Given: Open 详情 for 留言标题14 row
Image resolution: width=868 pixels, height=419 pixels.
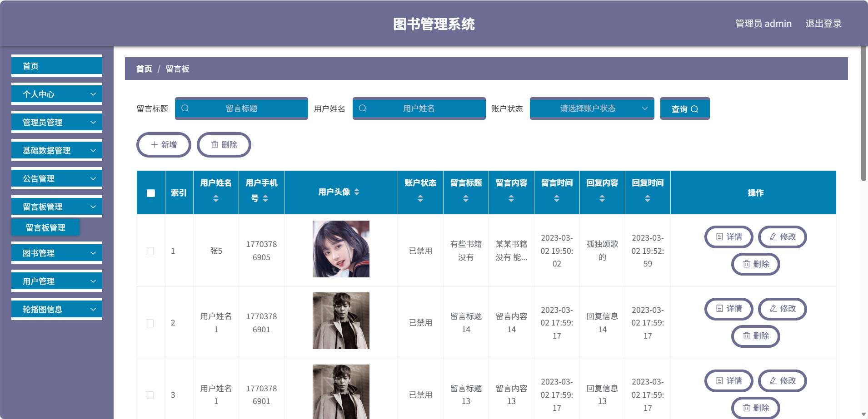Looking at the screenshot, I should pyautogui.click(x=729, y=309).
